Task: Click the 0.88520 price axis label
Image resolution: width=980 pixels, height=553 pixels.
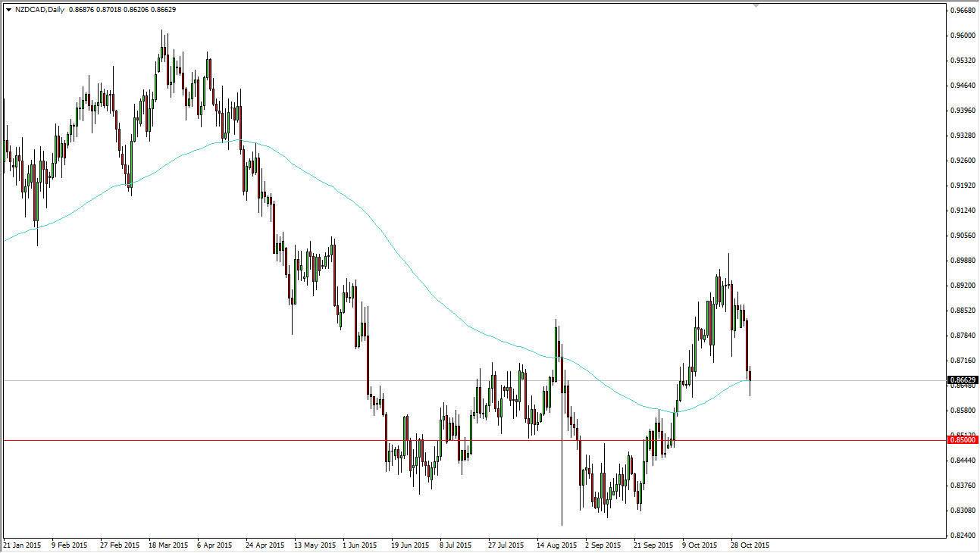Action: point(961,311)
